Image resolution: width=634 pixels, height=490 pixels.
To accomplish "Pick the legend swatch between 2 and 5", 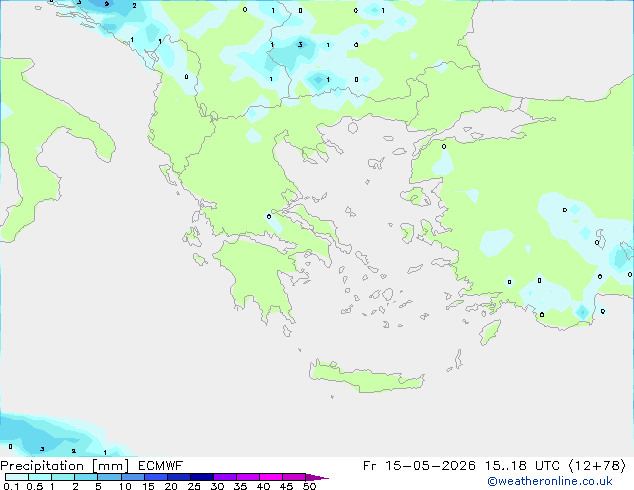I will (x=87, y=477).
